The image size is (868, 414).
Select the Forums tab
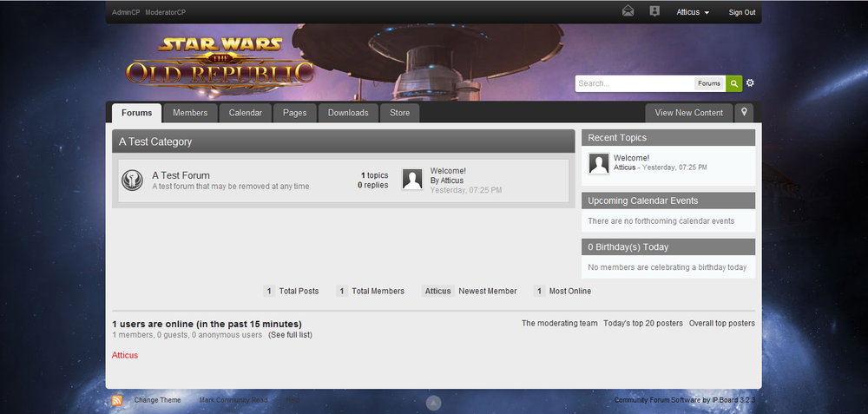(137, 113)
